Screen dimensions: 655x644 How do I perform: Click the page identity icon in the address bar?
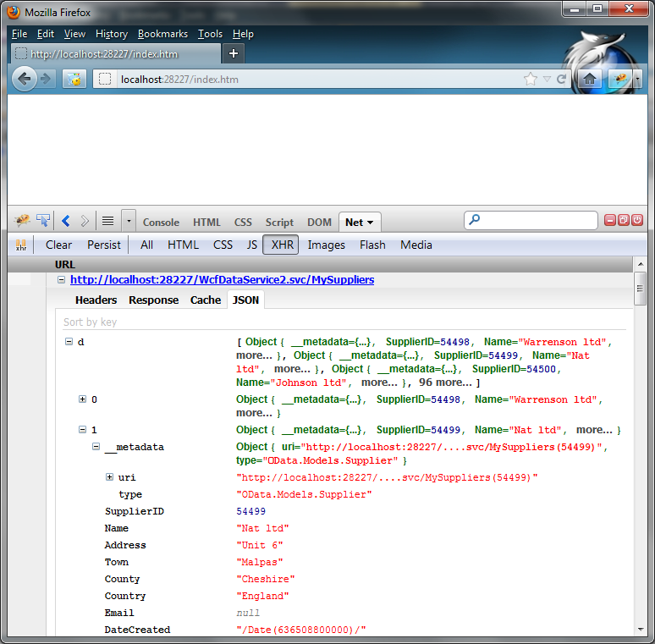tap(105, 79)
